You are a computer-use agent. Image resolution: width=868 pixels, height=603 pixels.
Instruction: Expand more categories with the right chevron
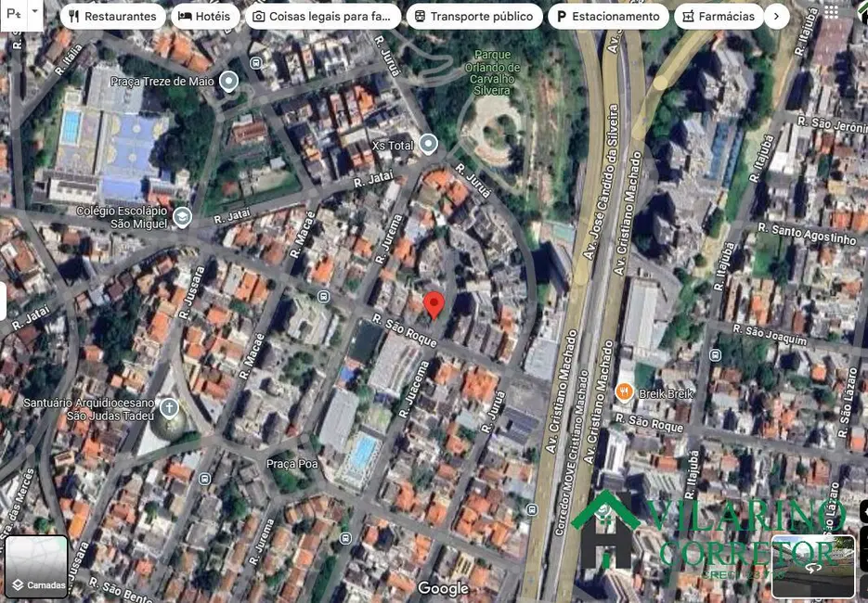coord(777,16)
